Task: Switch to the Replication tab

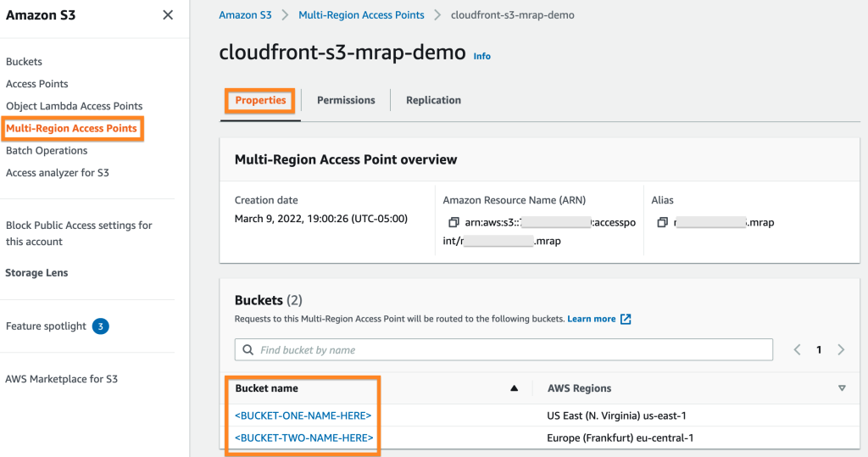Action: 433,100
